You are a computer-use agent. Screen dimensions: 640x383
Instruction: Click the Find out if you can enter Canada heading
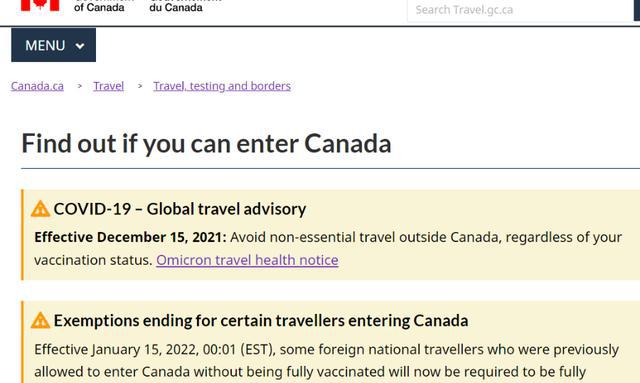(207, 143)
